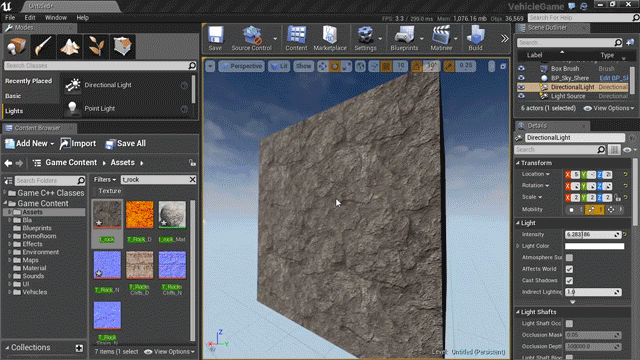Toggle the world/local coordinate system icon

360,66
